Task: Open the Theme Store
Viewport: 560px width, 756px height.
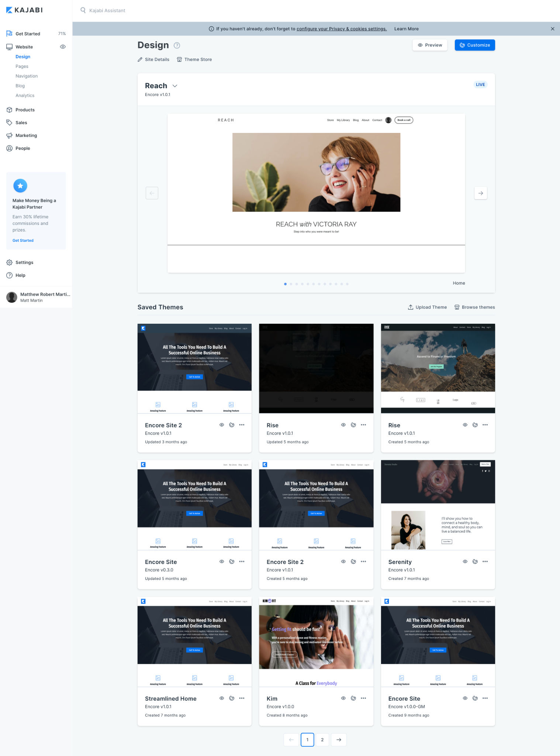Action: 194,59
